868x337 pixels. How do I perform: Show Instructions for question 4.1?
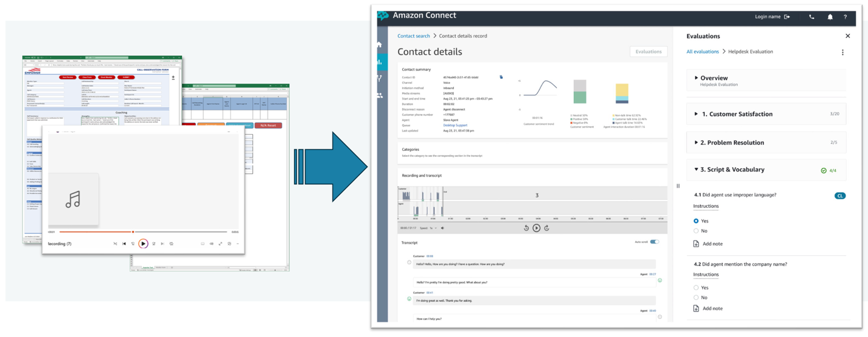coord(706,206)
